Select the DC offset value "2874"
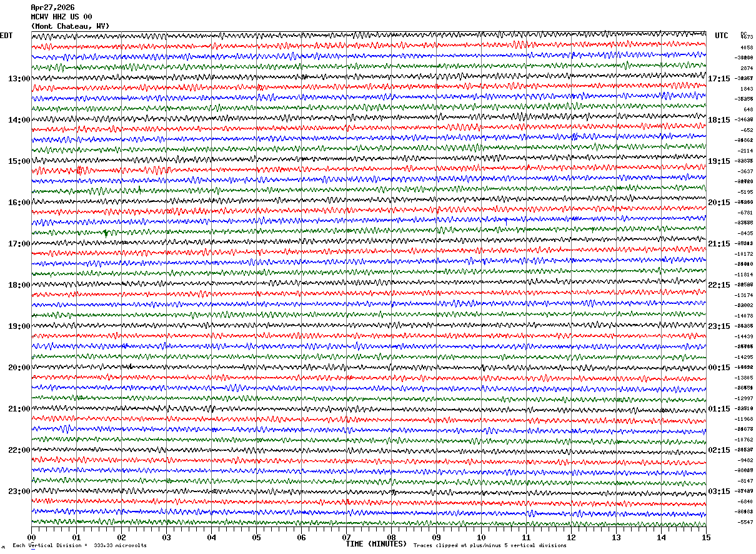The height and width of the screenshot is (554, 756). (747, 68)
